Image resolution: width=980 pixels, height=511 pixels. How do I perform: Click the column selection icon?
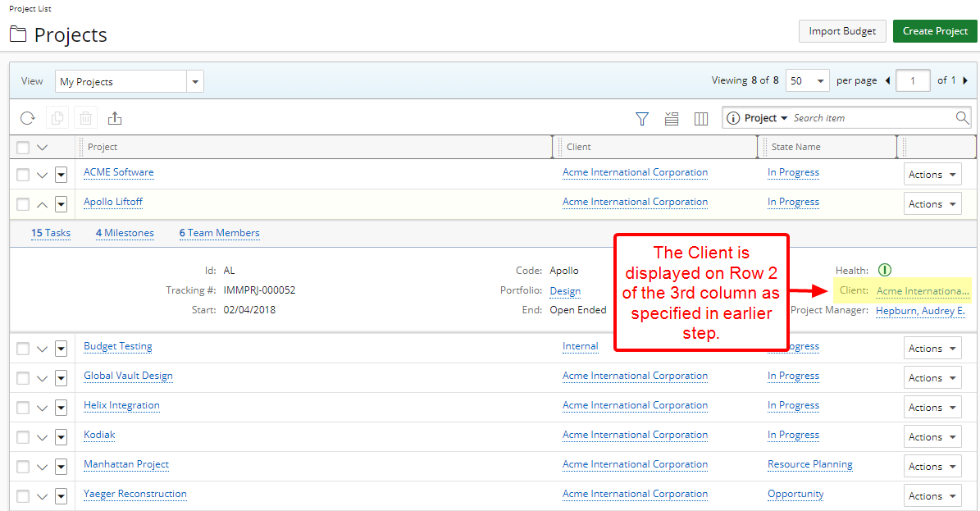(701, 119)
